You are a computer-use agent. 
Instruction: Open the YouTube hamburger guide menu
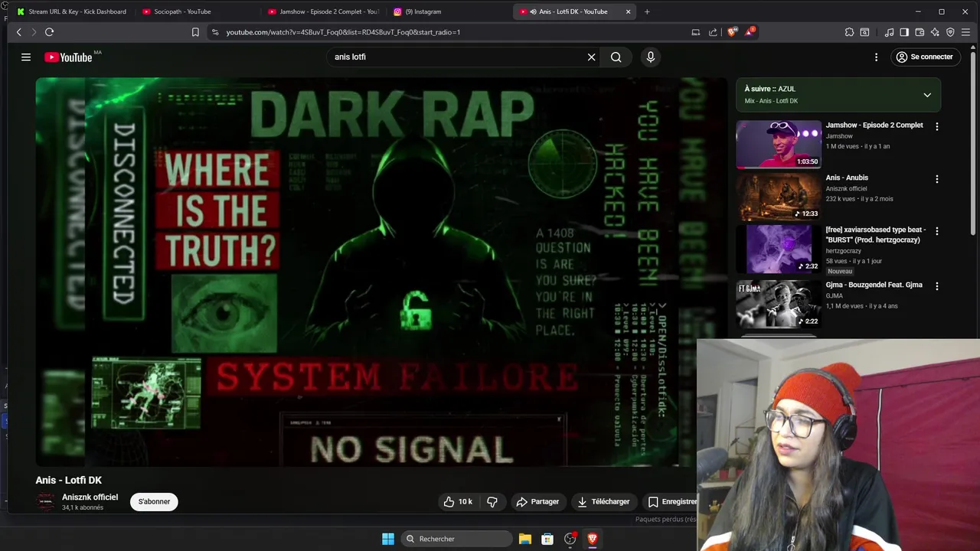pos(26,57)
